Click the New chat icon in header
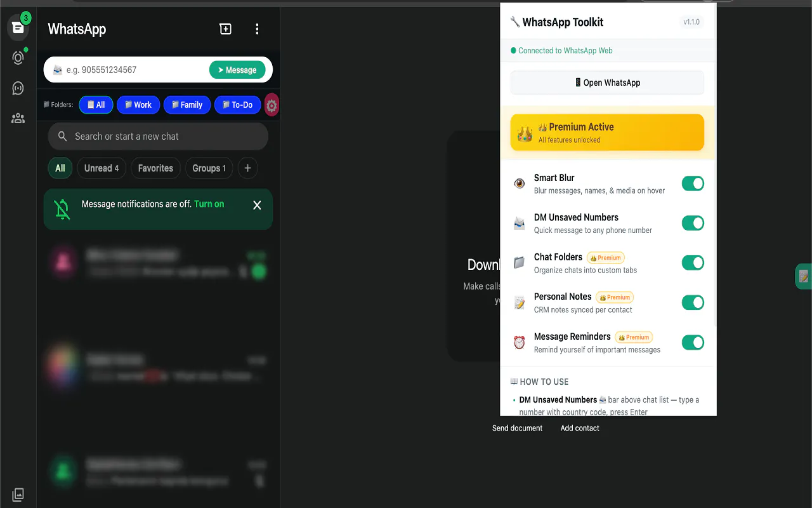Image resolution: width=812 pixels, height=508 pixels. tap(225, 29)
